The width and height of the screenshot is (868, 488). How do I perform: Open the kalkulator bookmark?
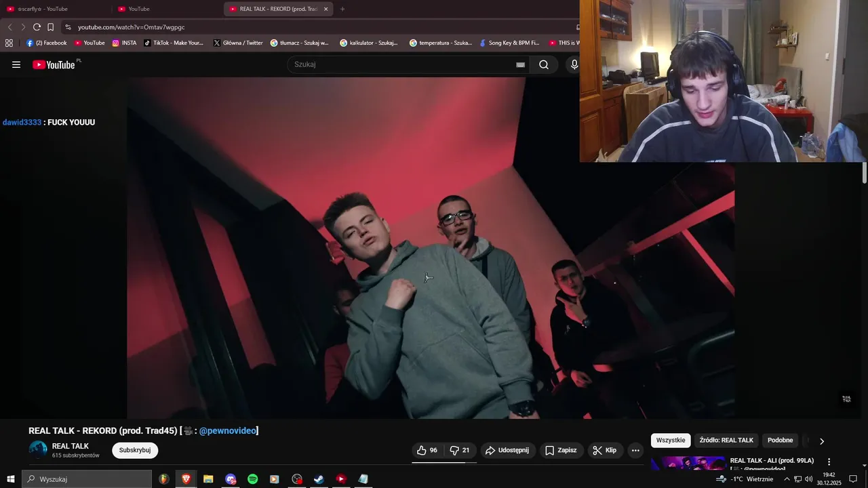(x=369, y=43)
